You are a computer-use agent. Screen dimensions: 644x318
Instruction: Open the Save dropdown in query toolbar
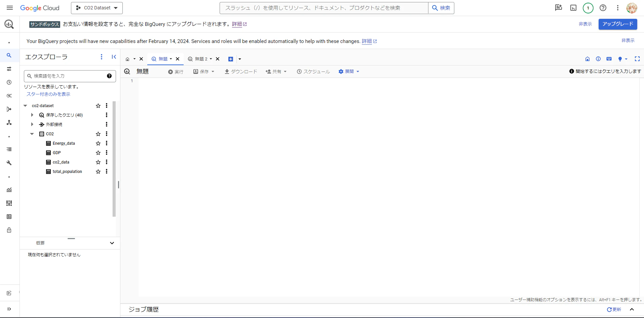(x=204, y=72)
